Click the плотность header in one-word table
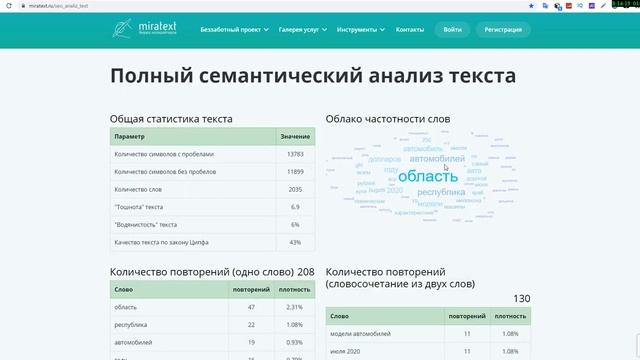Screen dimensions: 640x360 click(x=294, y=289)
